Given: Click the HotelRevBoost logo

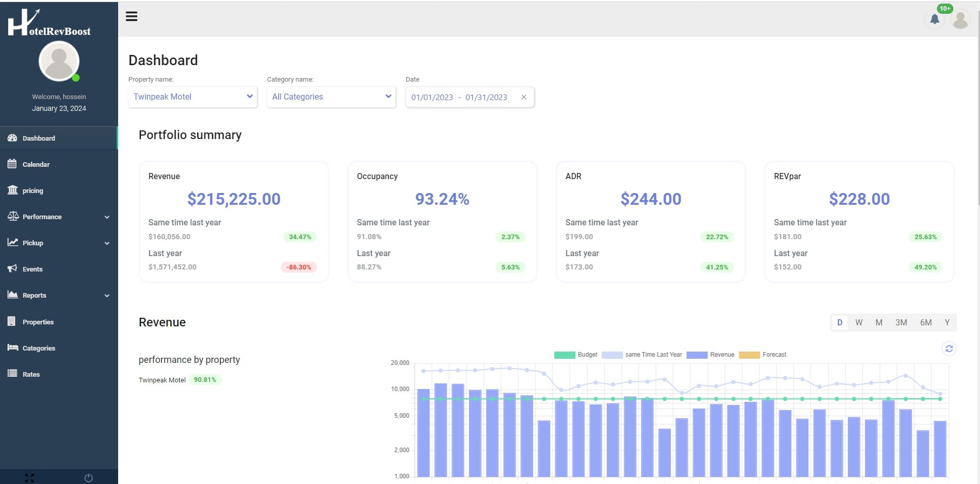Looking at the screenshot, I should 49,23.
